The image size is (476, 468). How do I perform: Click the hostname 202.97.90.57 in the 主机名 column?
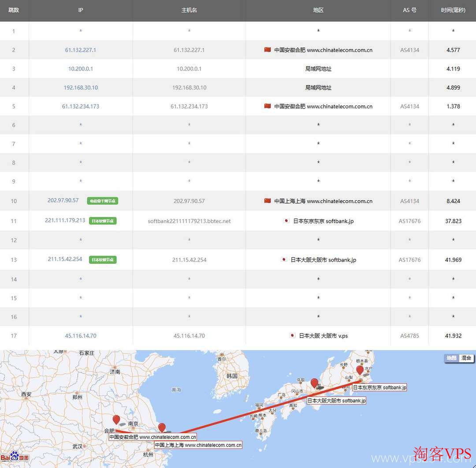[189, 201]
